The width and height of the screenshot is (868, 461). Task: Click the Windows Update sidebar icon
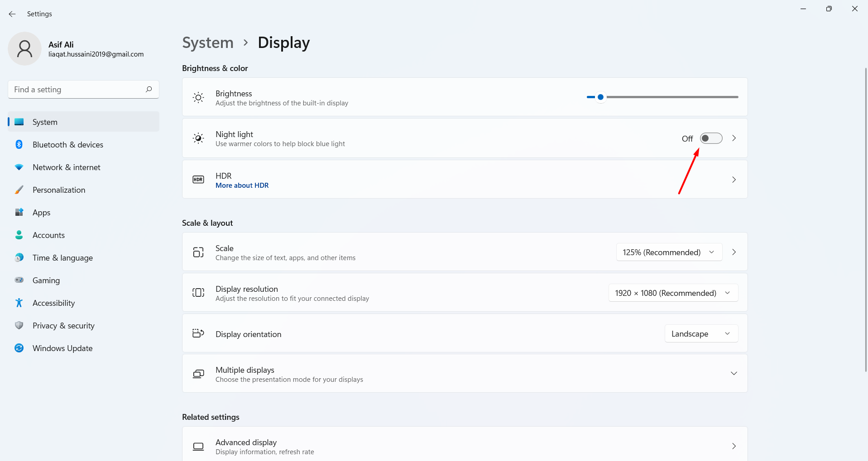tap(19, 348)
